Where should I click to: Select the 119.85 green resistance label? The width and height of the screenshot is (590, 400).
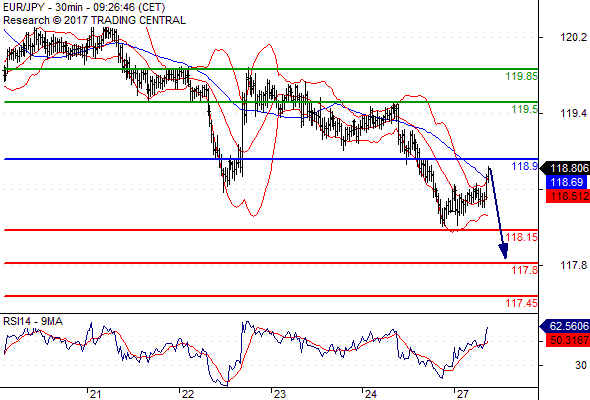pyautogui.click(x=522, y=76)
